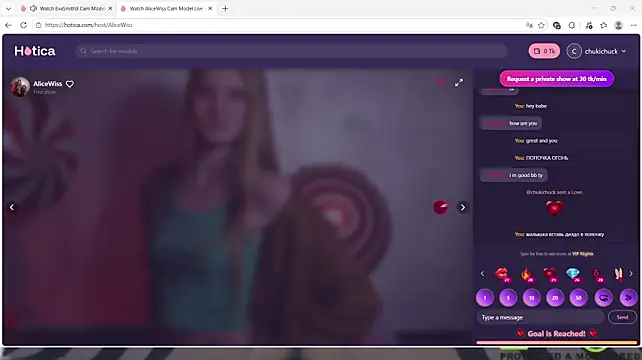Viewport: 642px width, 360px height.
Task: Close the AliceWiss browser tab
Action: (x=210, y=8)
